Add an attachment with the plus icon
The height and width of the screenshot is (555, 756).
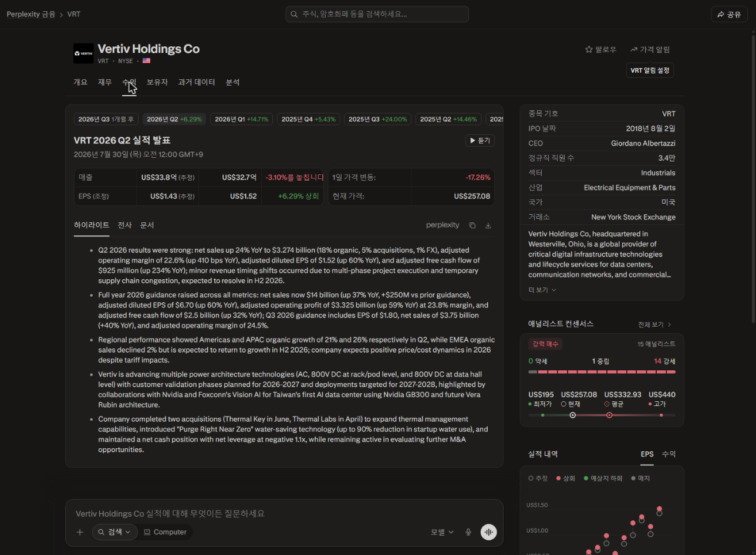coord(80,532)
